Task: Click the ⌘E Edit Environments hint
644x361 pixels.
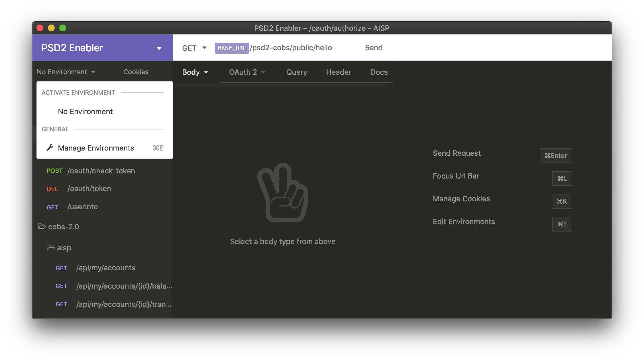Action: point(562,224)
